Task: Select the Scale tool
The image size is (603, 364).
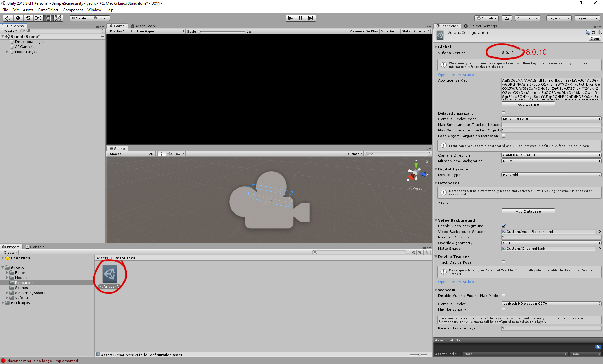Action: (x=38, y=18)
